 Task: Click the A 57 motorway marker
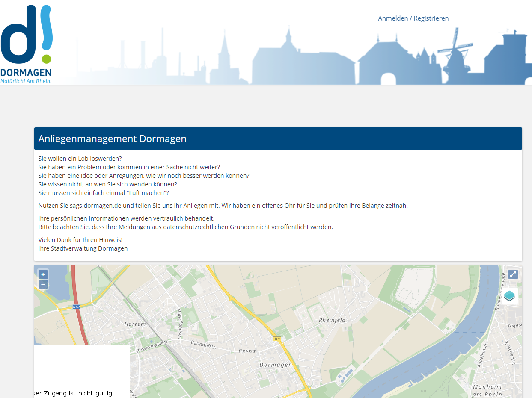(76, 307)
